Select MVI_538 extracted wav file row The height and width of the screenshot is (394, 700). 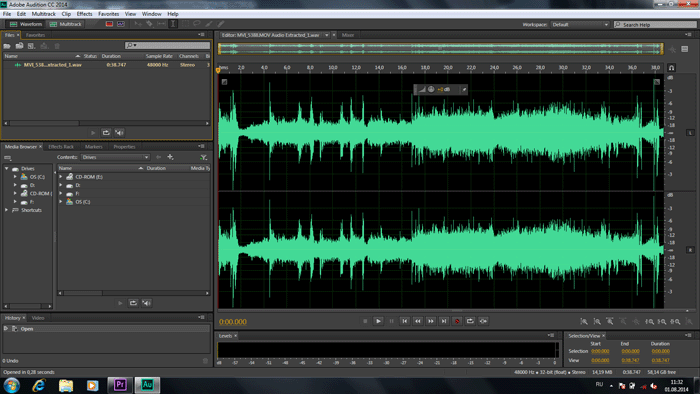click(x=106, y=65)
